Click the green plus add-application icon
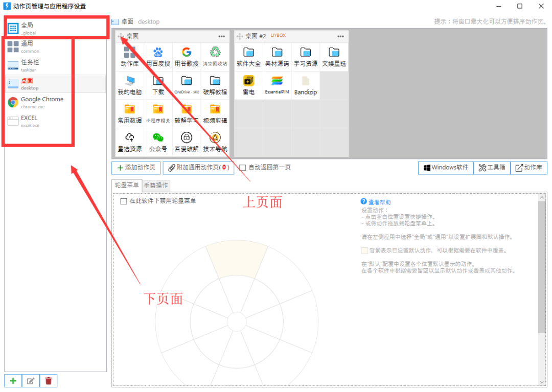 pos(13,381)
